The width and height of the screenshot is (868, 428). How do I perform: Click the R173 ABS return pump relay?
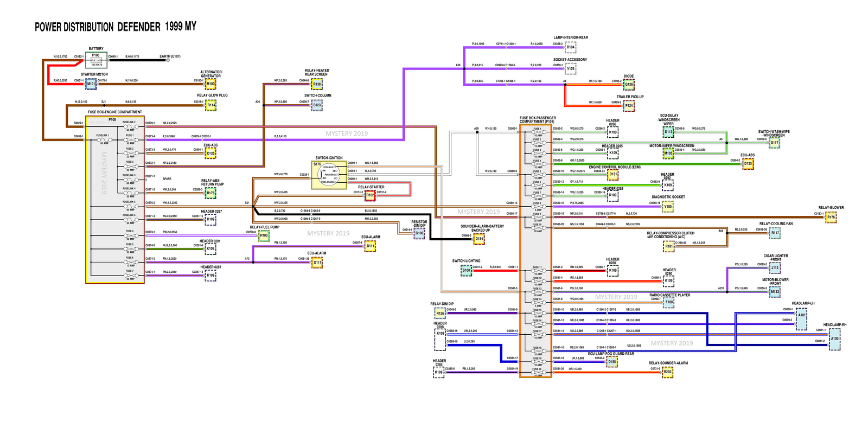[210, 193]
